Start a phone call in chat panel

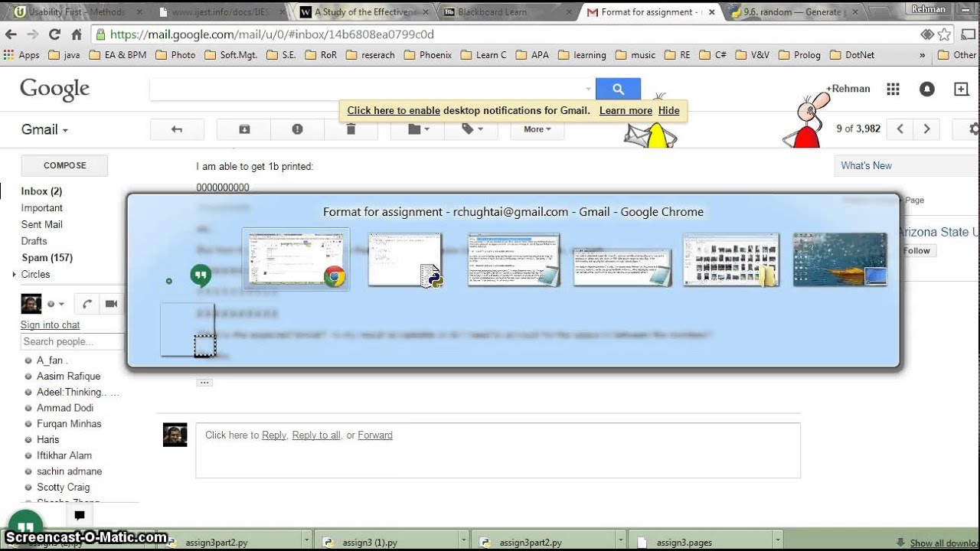[x=87, y=304]
